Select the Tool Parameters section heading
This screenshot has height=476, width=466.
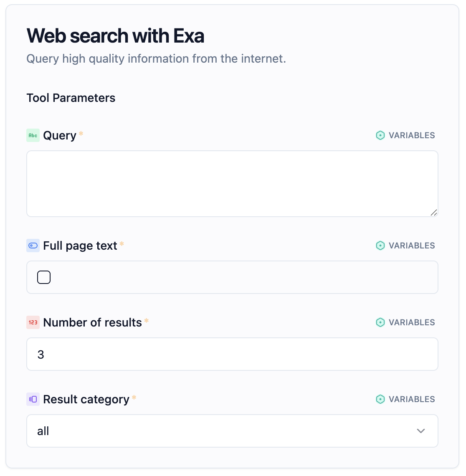[x=71, y=98]
